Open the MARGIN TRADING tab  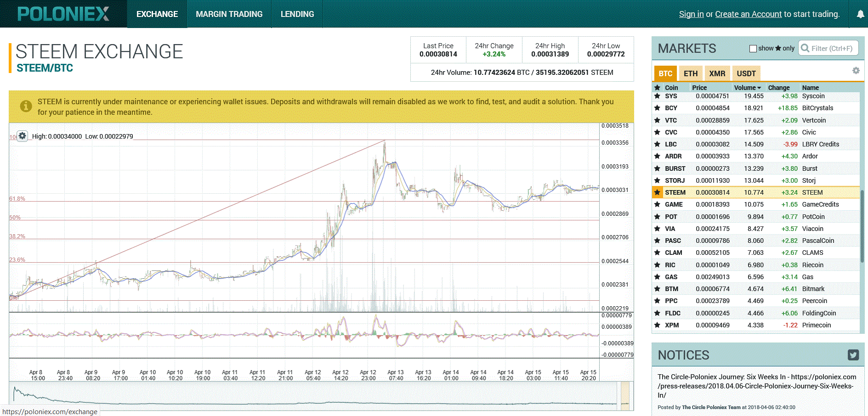click(229, 14)
